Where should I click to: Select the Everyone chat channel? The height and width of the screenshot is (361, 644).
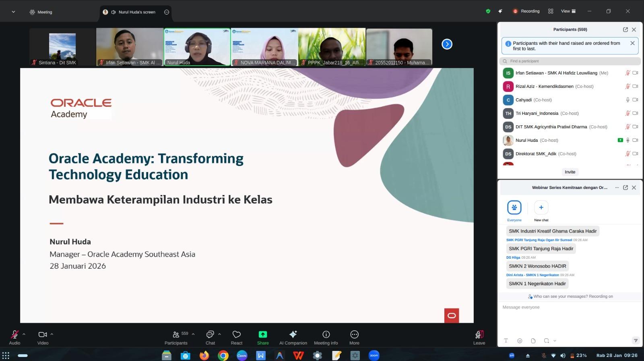click(514, 211)
